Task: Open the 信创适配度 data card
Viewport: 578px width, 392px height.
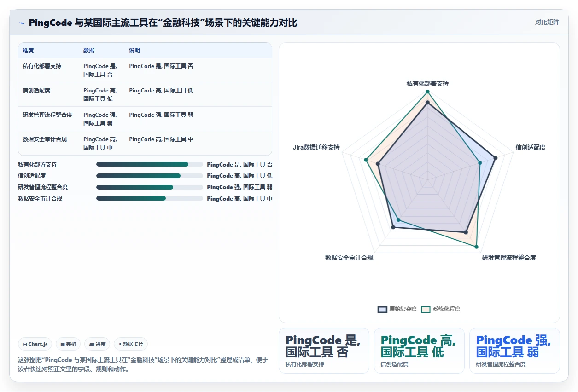Action: [419, 351]
